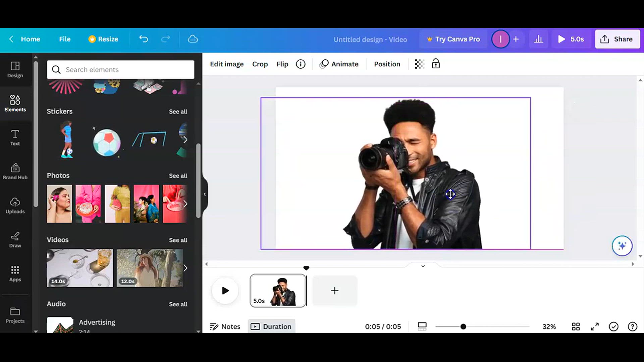
Task: Select the 14.0s video thumbnail
Action: (80, 268)
